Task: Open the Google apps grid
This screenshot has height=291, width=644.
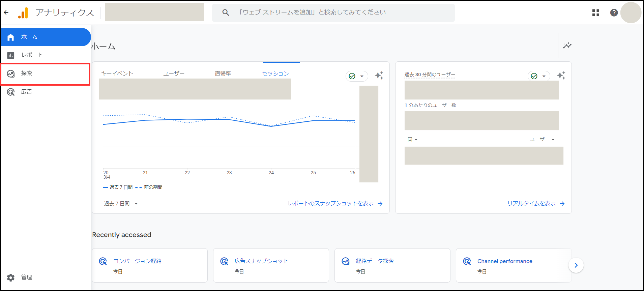Action: pos(596,12)
